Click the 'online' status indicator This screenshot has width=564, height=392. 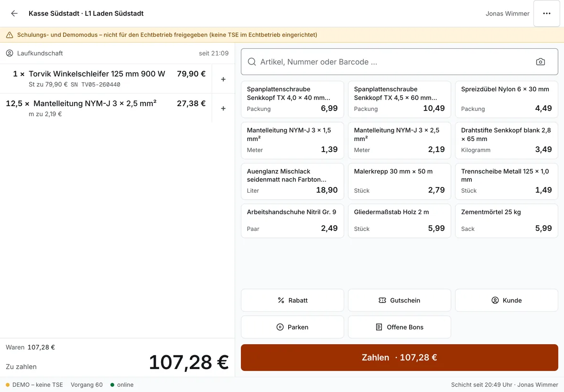coord(122,385)
